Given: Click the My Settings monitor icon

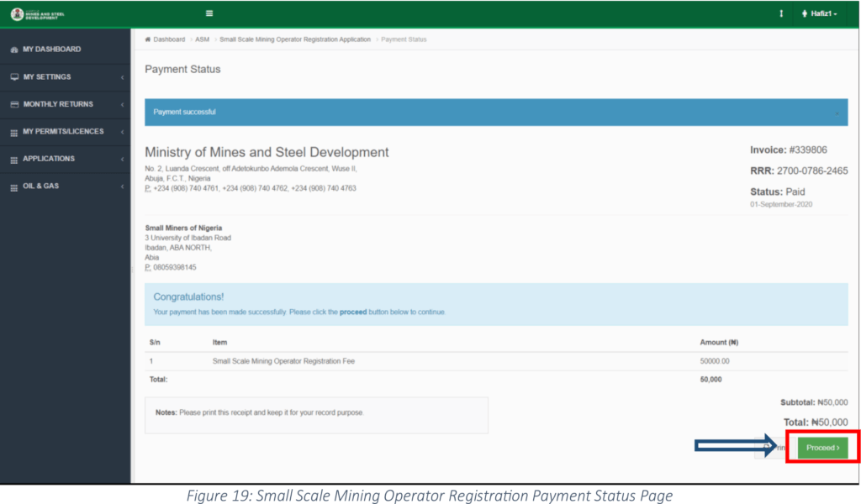Looking at the screenshot, I should click(13, 77).
